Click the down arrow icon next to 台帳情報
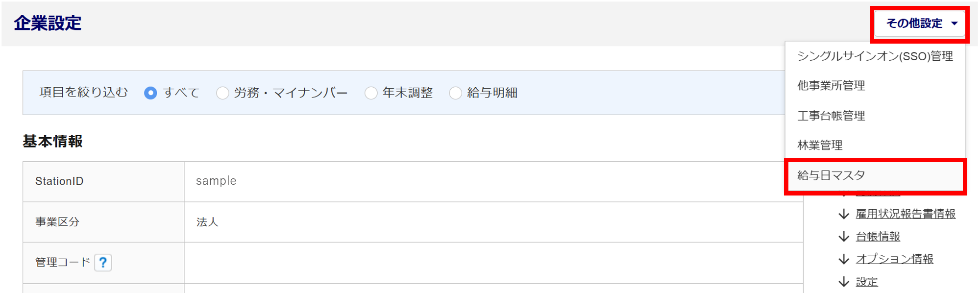The image size is (980, 293). point(844,237)
